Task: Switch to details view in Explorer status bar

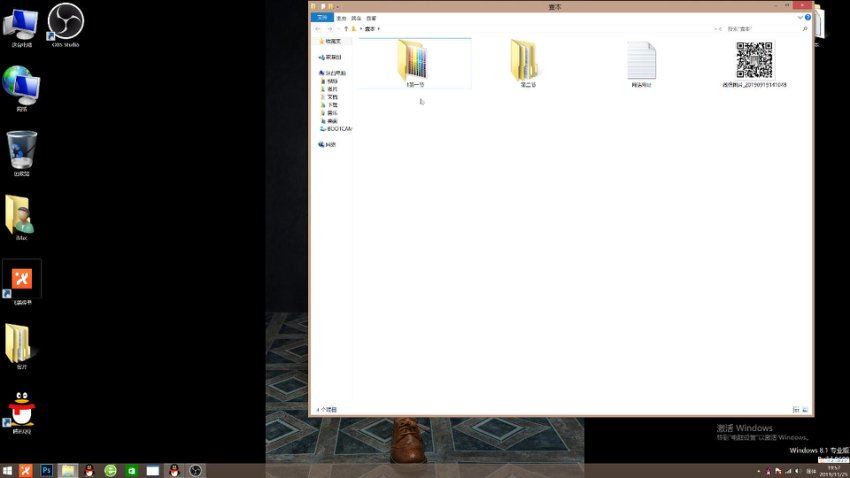Action: (796, 410)
